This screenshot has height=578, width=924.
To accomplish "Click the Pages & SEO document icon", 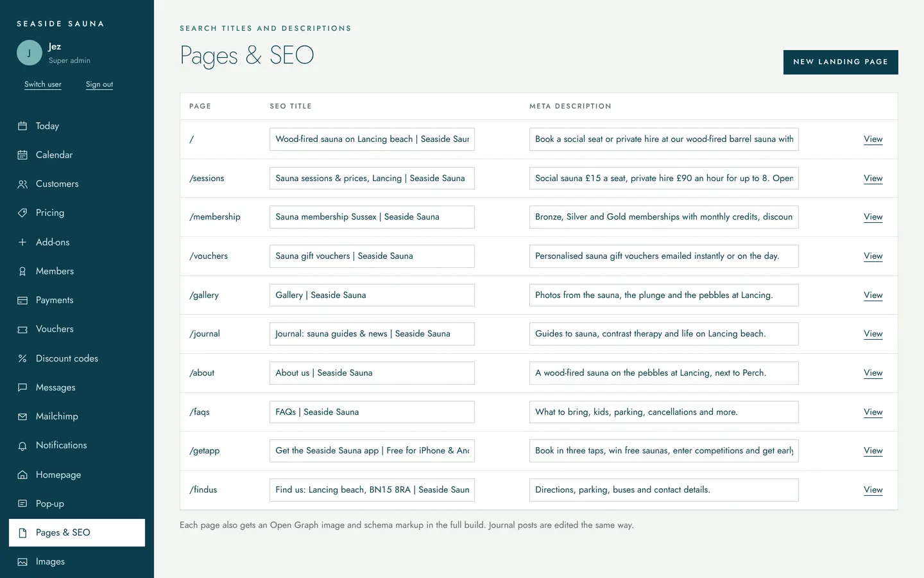I will 22,532.
